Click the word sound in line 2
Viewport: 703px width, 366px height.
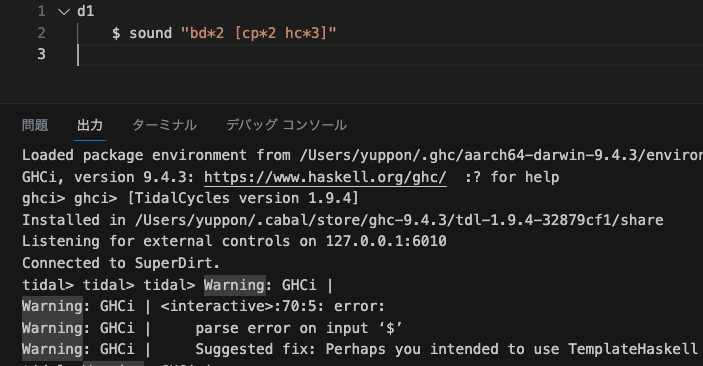[x=151, y=33]
